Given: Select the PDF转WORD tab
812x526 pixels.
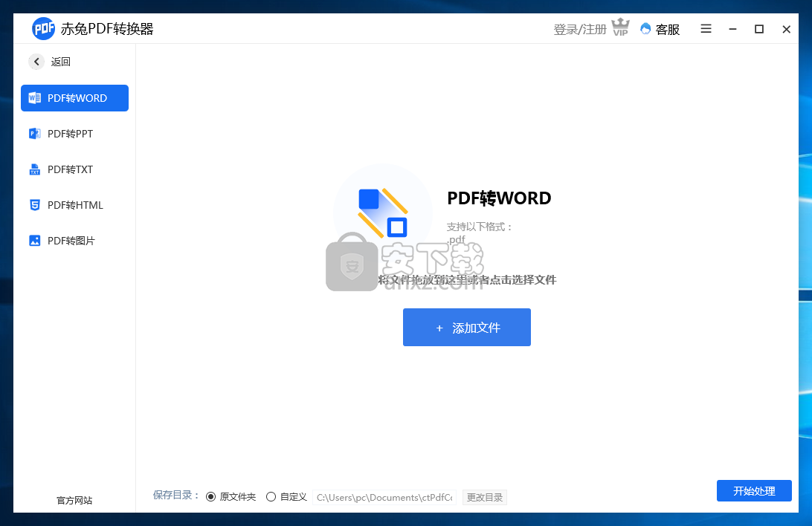Looking at the screenshot, I should 74,98.
